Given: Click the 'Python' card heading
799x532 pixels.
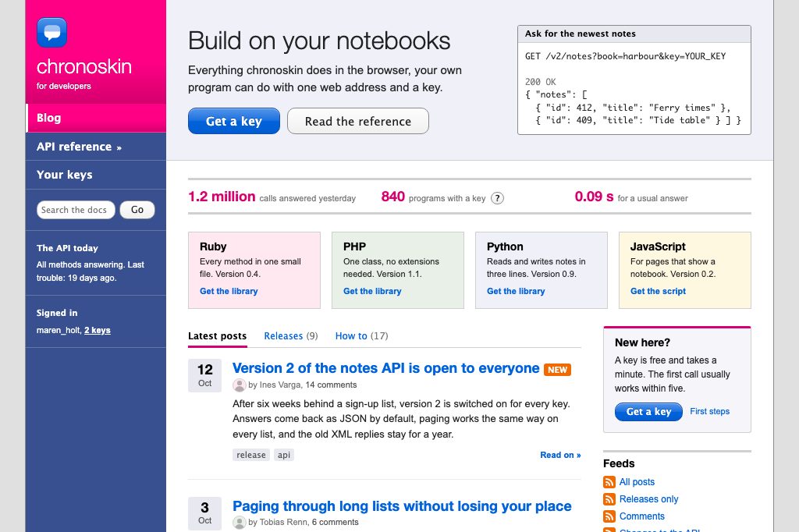Looking at the screenshot, I should click(505, 246).
